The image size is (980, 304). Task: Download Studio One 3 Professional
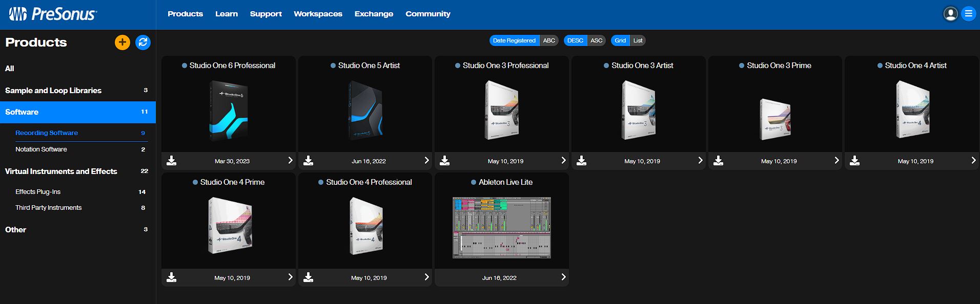coord(445,161)
